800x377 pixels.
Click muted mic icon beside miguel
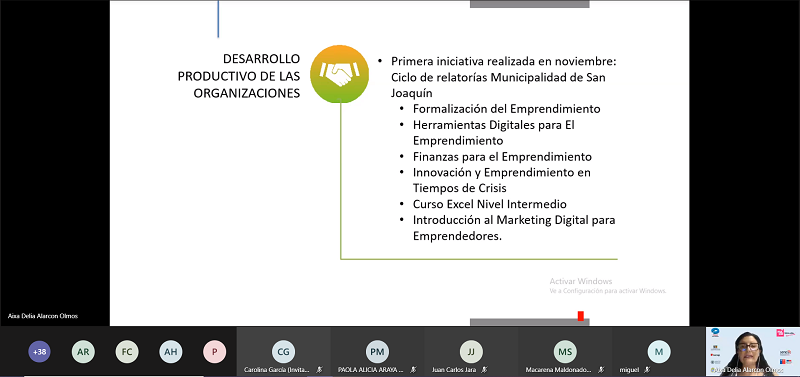[646, 370]
